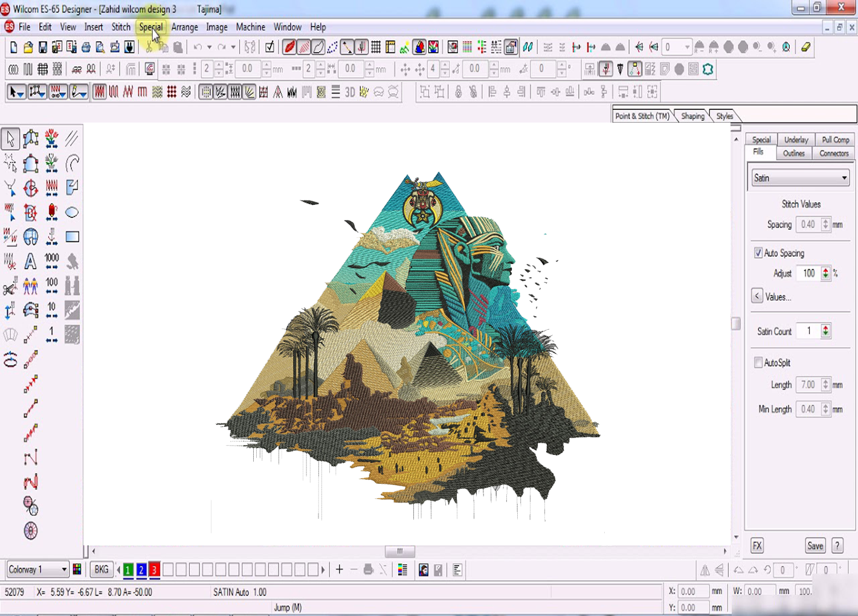
Task: Create a new design with the New icon
Action: click(13, 47)
